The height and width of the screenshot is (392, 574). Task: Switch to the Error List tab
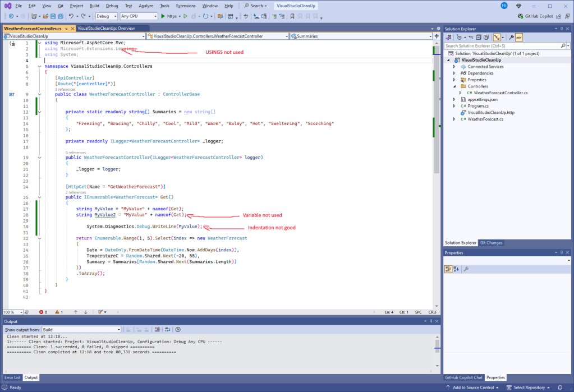click(12, 377)
